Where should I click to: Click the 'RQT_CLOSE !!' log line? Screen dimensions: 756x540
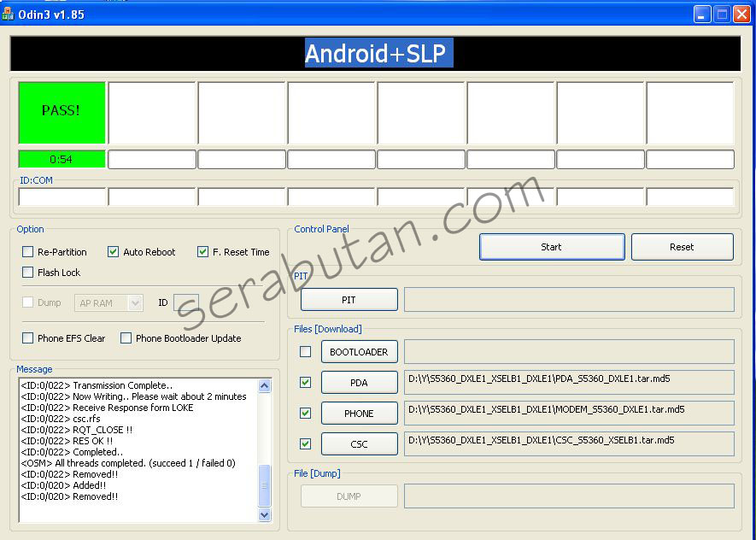[x=77, y=430]
